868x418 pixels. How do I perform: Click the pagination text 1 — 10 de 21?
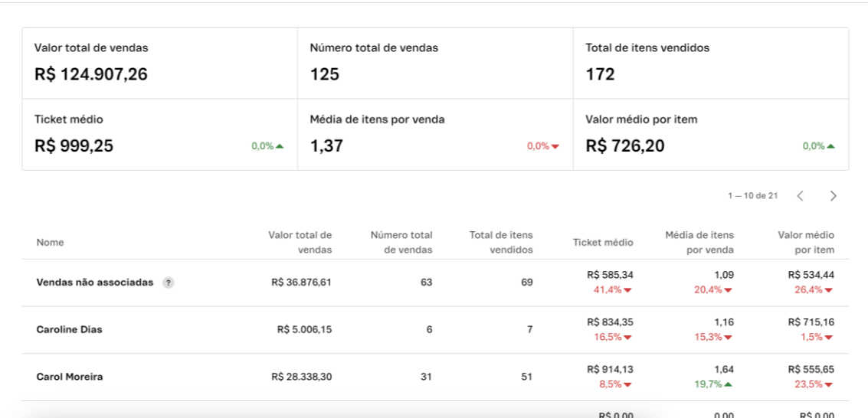click(x=752, y=196)
